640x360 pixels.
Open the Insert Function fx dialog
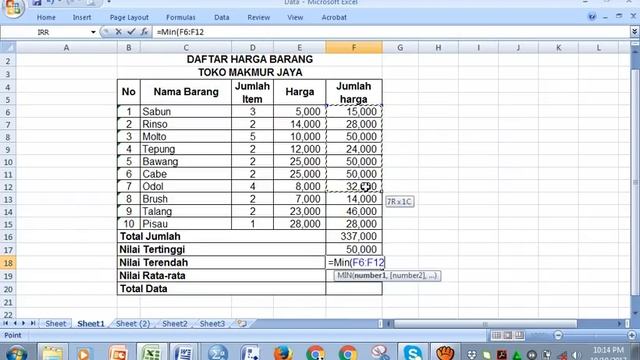point(144,32)
